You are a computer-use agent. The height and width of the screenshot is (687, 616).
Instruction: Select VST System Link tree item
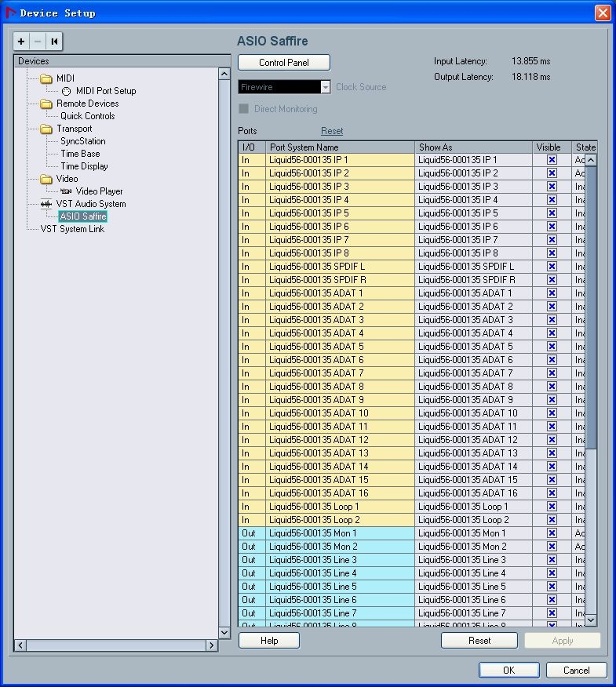(72, 229)
